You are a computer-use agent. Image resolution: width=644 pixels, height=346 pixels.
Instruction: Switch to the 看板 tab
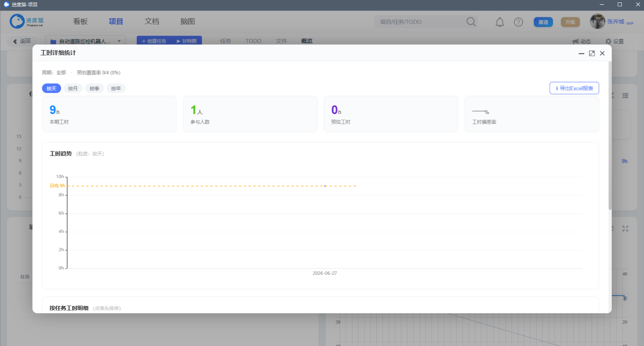point(80,22)
